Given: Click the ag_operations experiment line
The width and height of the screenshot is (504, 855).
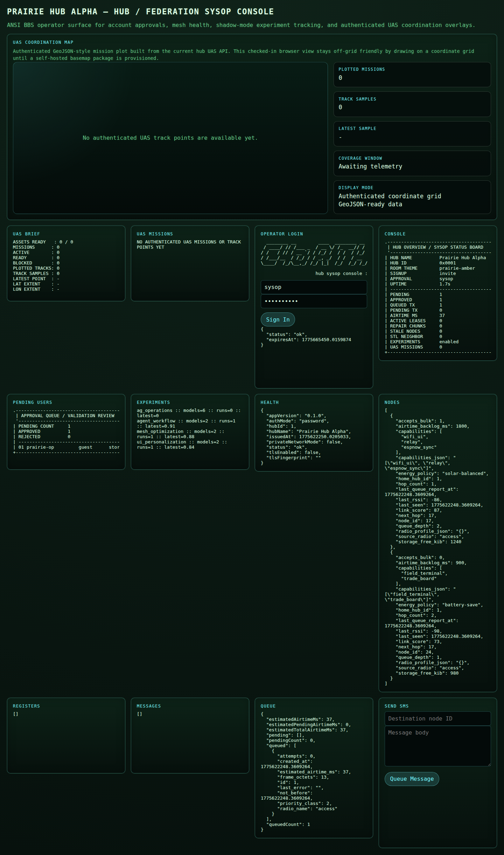Looking at the screenshot, I should pyautogui.click(x=189, y=413).
